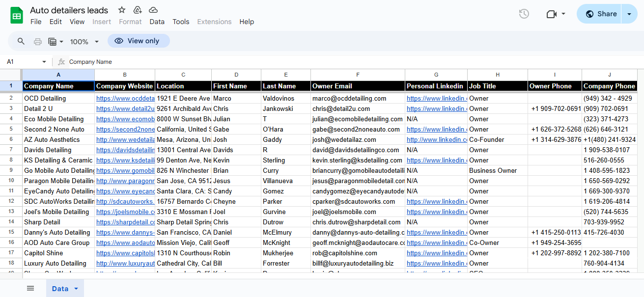Image resolution: width=644 pixels, height=297 pixels.
Task: Check the cloud document status icon
Action: point(153,10)
